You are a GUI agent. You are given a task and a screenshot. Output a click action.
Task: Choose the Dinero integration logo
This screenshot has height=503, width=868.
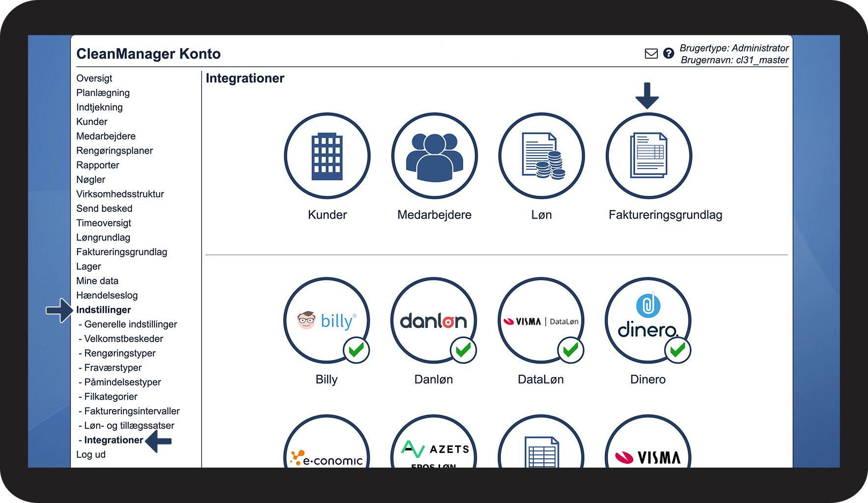pyautogui.click(x=648, y=321)
